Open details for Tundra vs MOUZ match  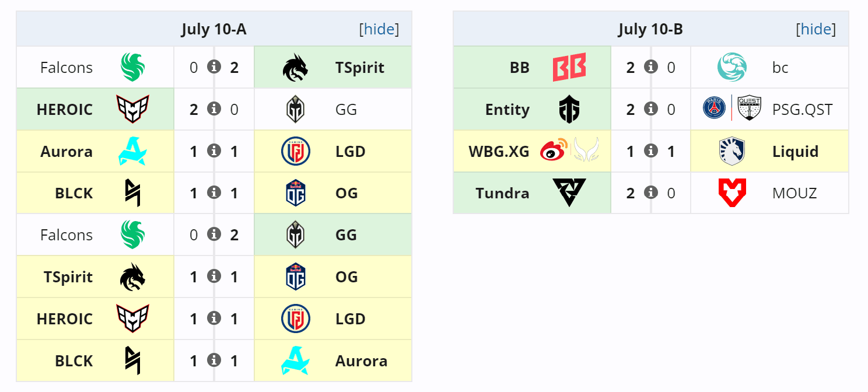click(650, 192)
